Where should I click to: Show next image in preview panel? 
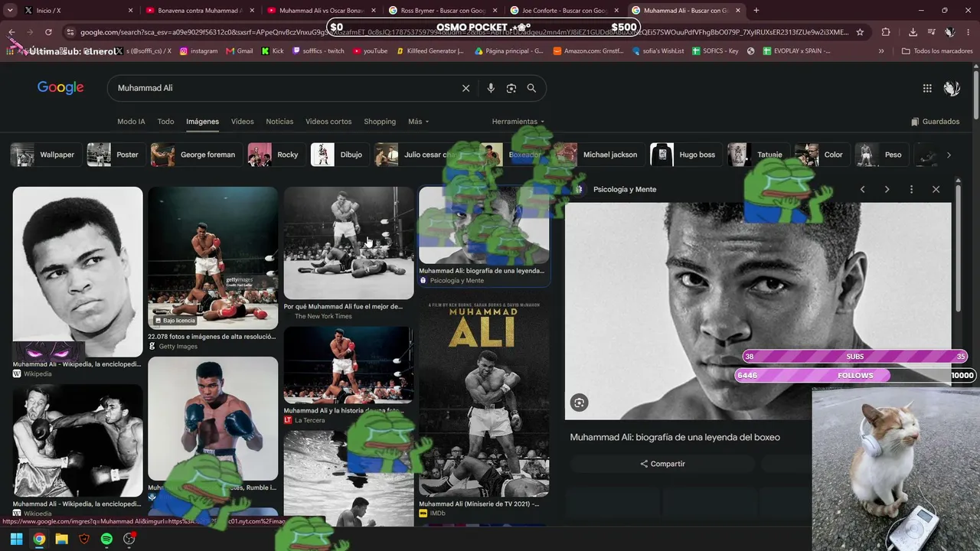[887, 189]
